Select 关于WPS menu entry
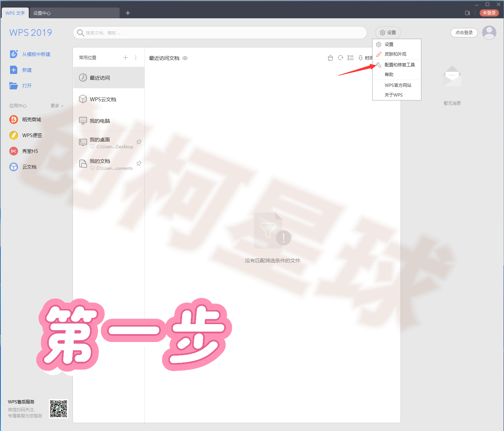 [x=397, y=95]
